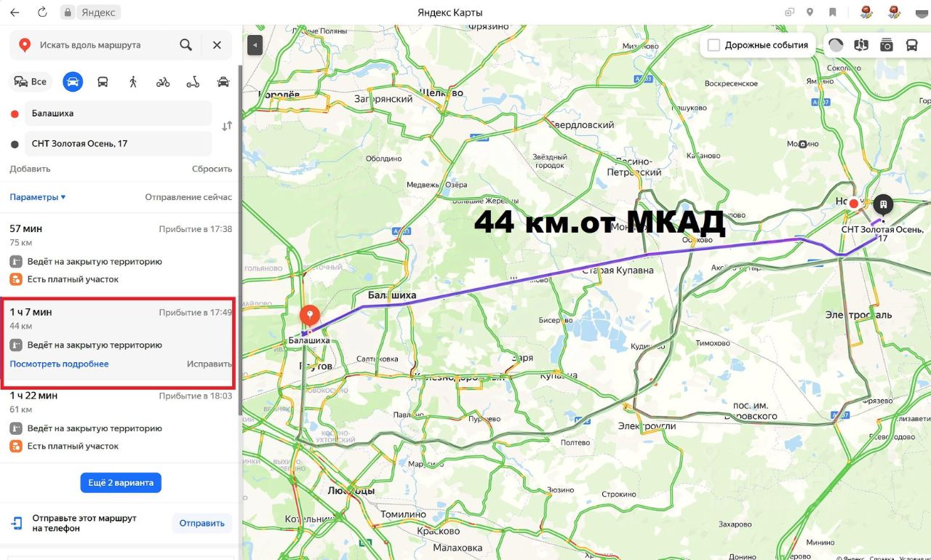
Task: Toggle the 'Дорожные события' checkbox
Action: 714,45
